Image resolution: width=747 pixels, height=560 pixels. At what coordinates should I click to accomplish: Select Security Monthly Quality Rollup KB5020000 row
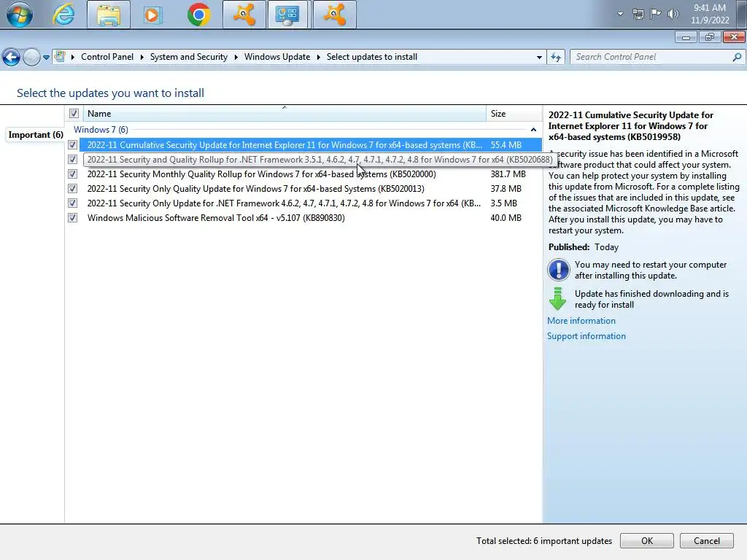click(x=311, y=174)
